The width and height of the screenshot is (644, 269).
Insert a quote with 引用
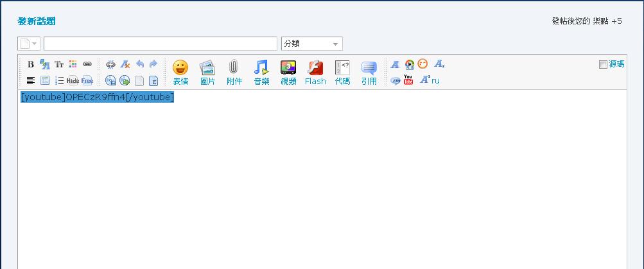click(369, 73)
